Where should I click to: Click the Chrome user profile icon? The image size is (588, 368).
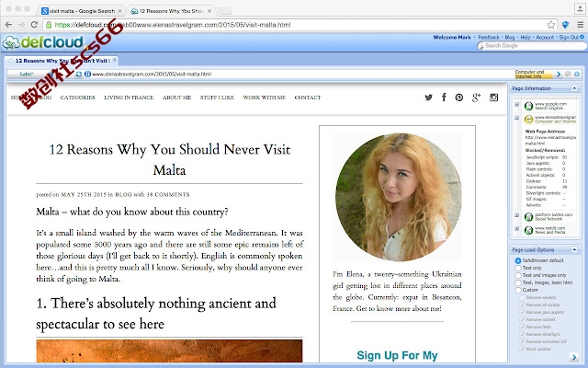[x=579, y=8]
